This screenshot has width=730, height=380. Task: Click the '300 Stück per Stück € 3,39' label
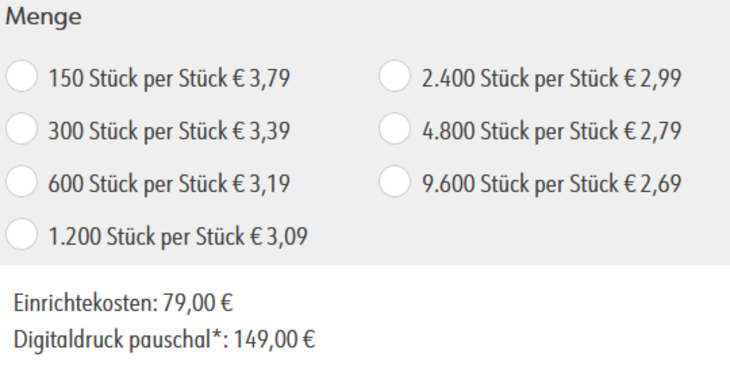click(x=169, y=131)
